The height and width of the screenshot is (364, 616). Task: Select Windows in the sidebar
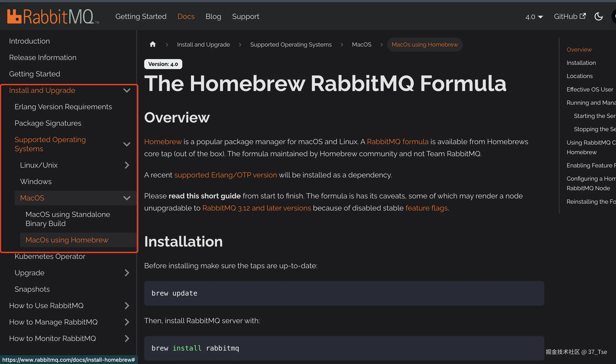pyautogui.click(x=36, y=182)
